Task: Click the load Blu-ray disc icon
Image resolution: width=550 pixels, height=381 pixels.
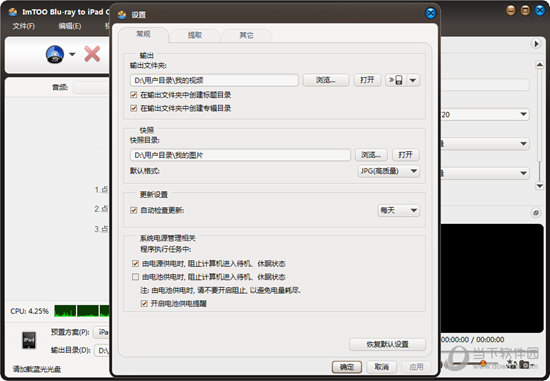Action: [55, 55]
